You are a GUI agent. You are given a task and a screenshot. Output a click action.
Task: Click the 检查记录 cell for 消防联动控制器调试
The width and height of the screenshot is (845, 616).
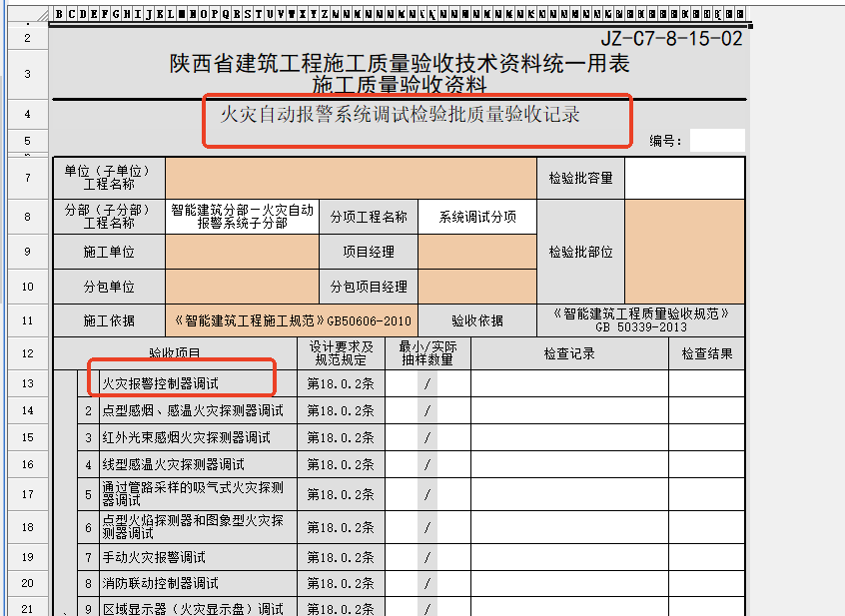[569, 583]
